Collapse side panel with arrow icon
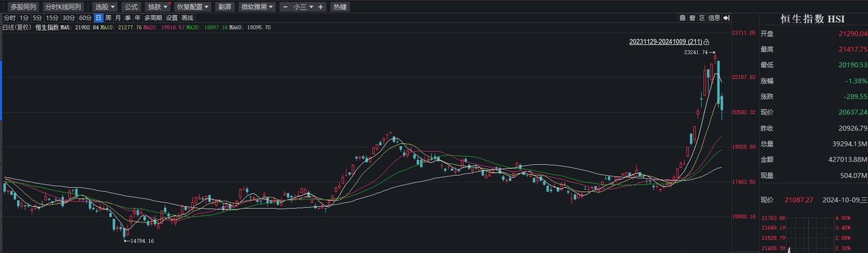Screen dimensions: 868x253 [x=726, y=18]
